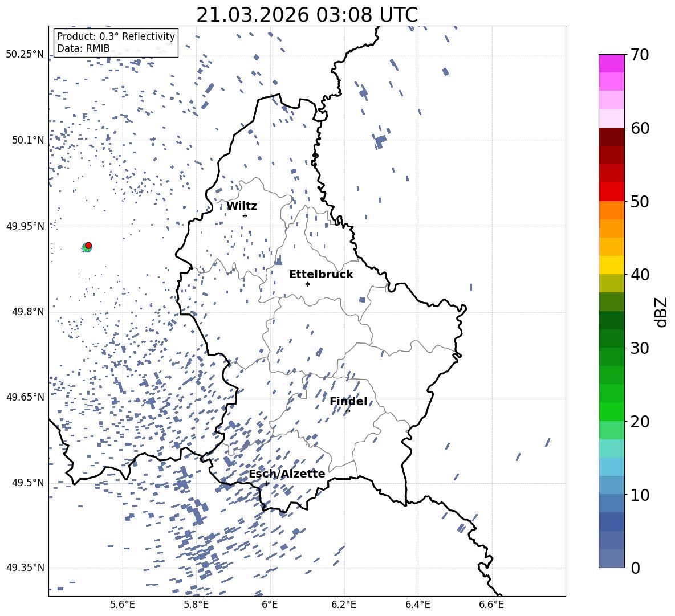Click the 6°E longitude label
Screen dimensions: 675x616
[x=270, y=605]
